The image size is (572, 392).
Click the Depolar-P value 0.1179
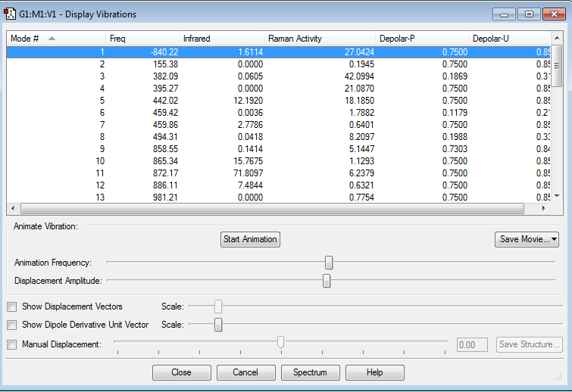[455, 113]
